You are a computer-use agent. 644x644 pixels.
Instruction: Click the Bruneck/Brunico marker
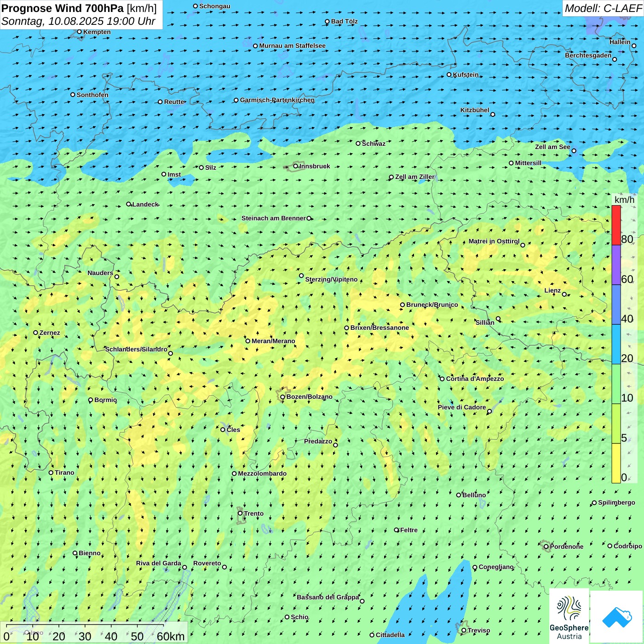[x=402, y=305]
